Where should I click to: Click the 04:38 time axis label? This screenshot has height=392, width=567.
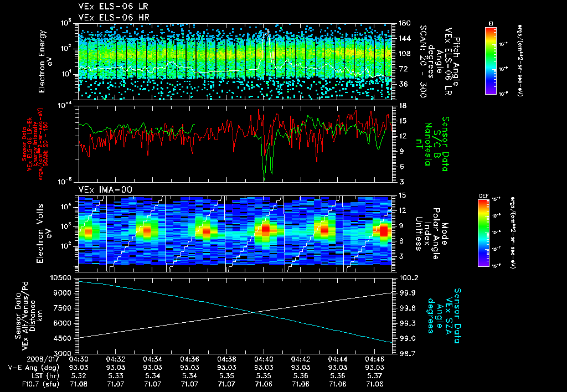[226, 359]
